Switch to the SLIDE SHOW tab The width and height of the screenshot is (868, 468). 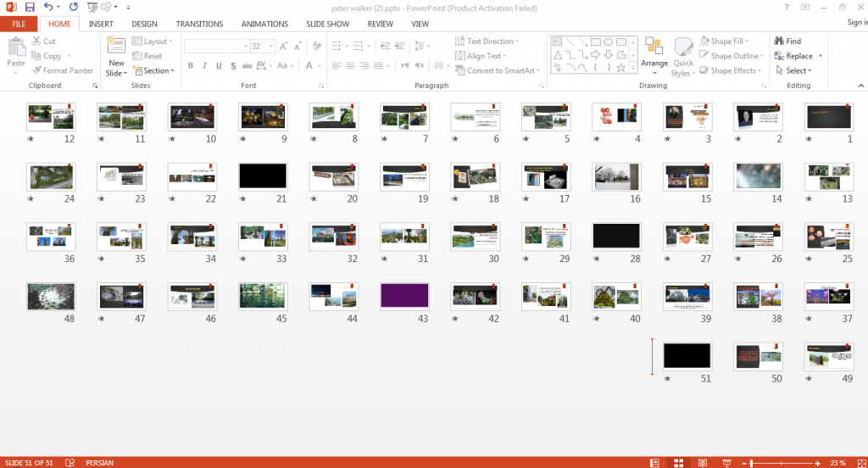click(328, 24)
